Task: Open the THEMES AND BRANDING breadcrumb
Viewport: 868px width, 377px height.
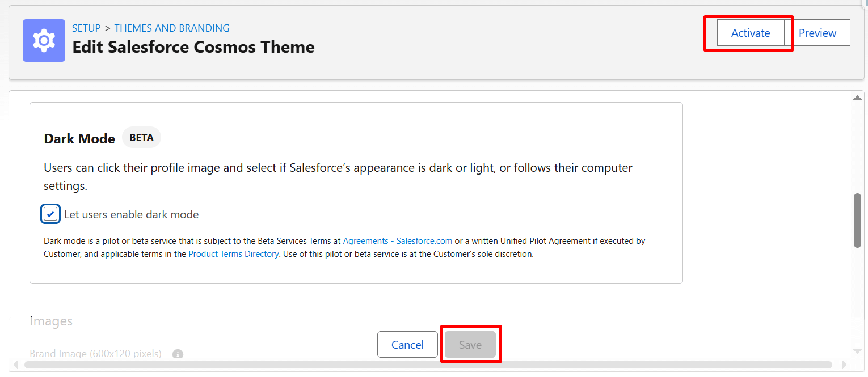Action: tap(172, 28)
